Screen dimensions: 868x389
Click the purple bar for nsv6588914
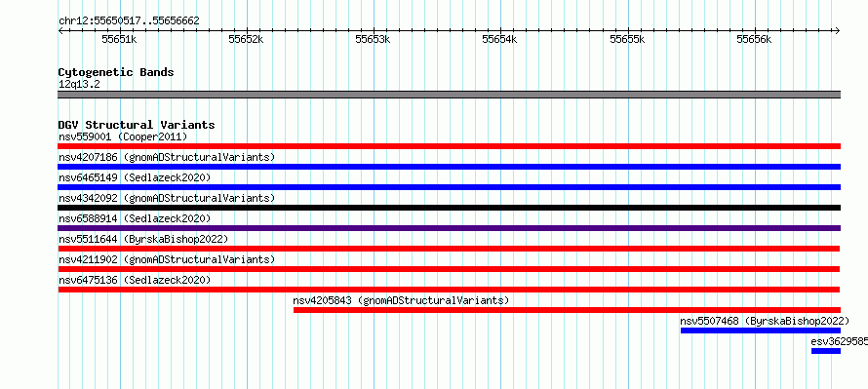point(450,228)
